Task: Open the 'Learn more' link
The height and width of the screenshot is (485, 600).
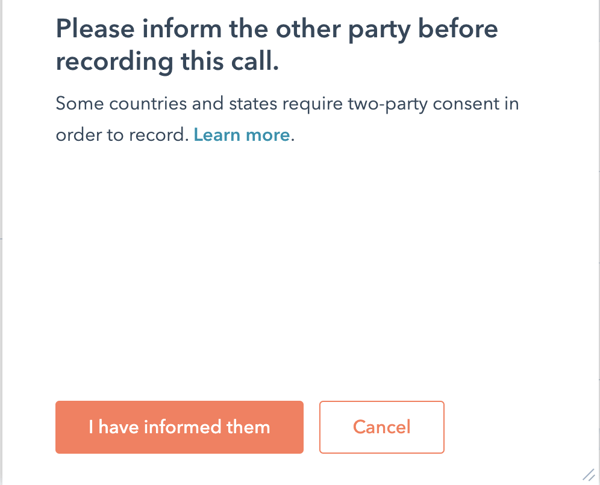Action: pos(242,135)
